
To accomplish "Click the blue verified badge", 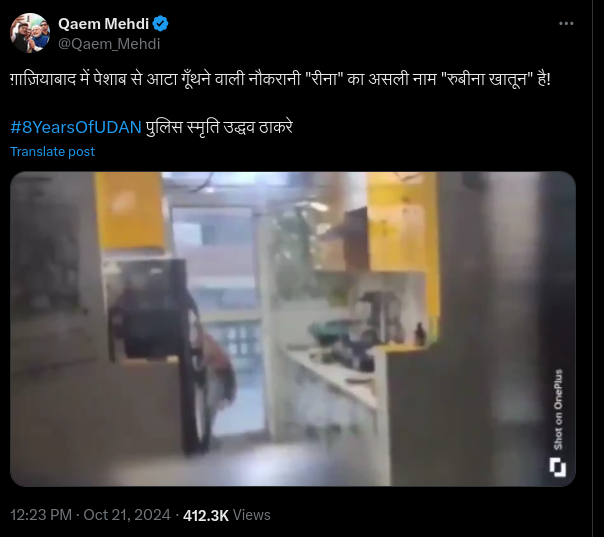I will [160, 24].
